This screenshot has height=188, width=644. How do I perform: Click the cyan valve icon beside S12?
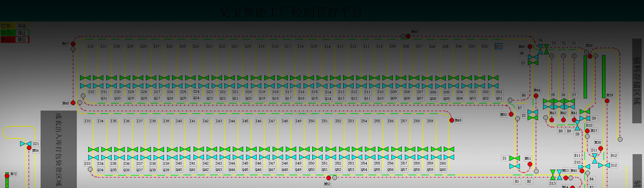click(x=604, y=165)
